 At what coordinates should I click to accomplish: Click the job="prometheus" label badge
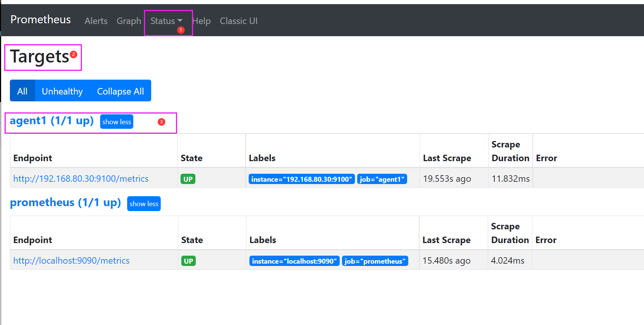tap(375, 261)
